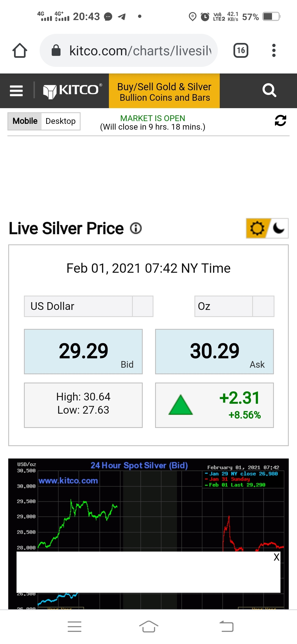Tap the kitco.com URL address bar
This screenshot has width=297, height=644.
click(x=129, y=50)
